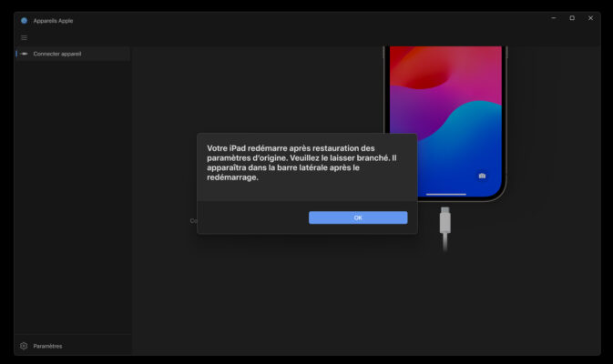Viewport: 613px width, 364px height.
Task: Open Paramètres from the sidebar bottom
Action: 47,346
